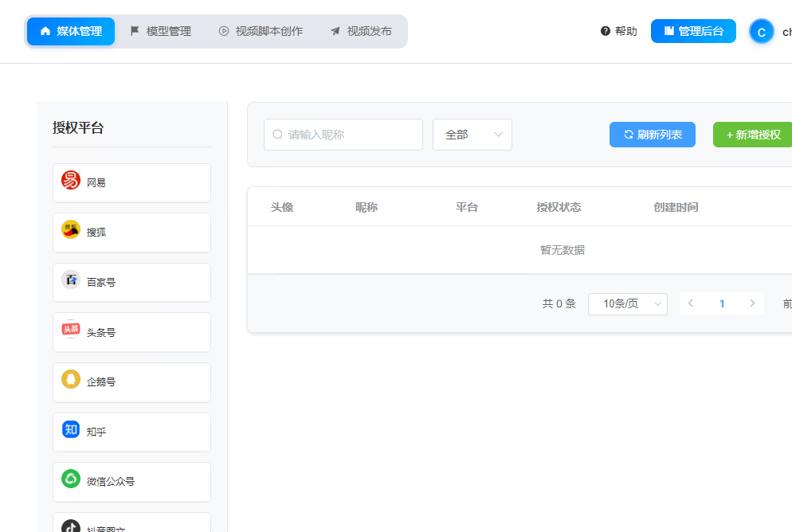This screenshot has height=532, width=792.
Task: Select the 搜狐 platform label
Action: [96, 233]
